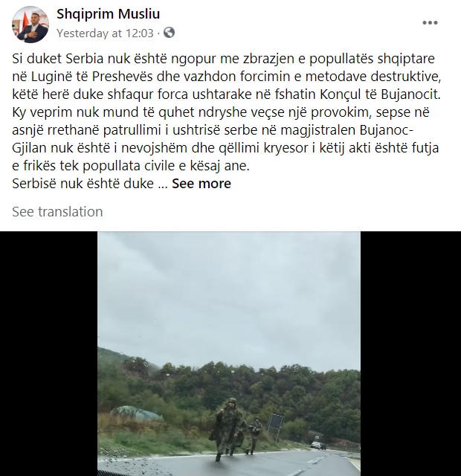Viewport: 461px width, 476px height.
Task: Open the "Yesterday at 12:03" timestamp link
Action: point(105,33)
